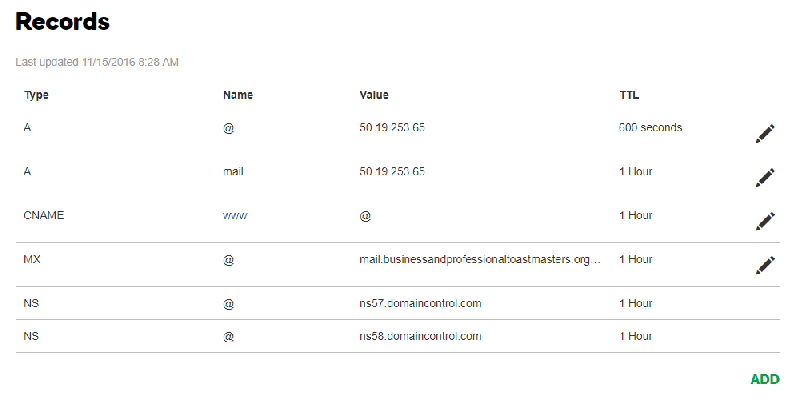Select the ns58.domaincontrol.com value
Viewport: 800px width, 402px height.
click(x=420, y=336)
